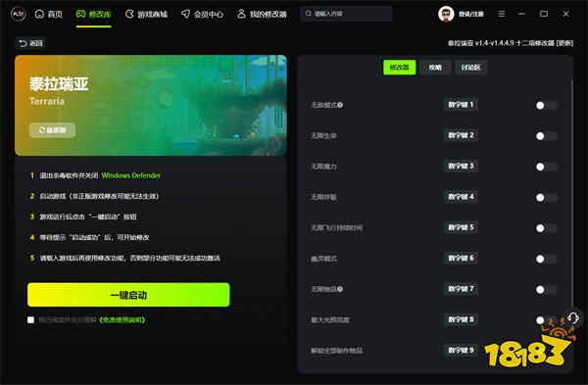
Task: Check the disclaimer agreement checkbox
Action: pyautogui.click(x=30, y=319)
